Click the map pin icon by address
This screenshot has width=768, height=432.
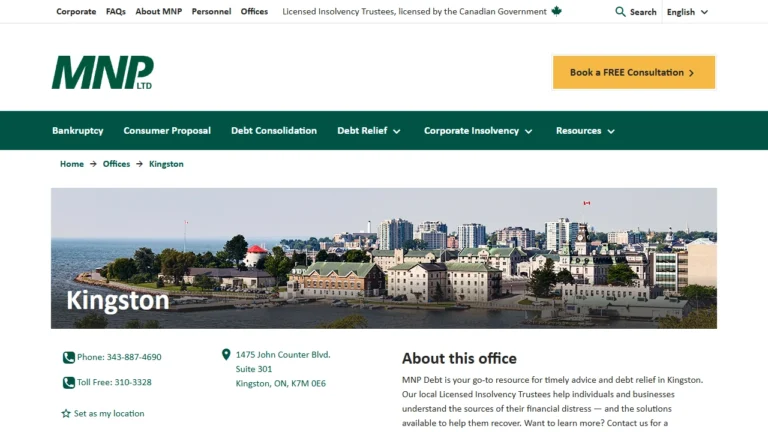pyautogui.click(x=226, y=355)
